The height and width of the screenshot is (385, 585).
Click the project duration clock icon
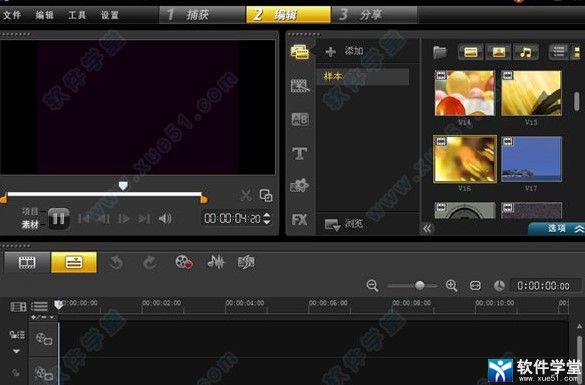499,286
